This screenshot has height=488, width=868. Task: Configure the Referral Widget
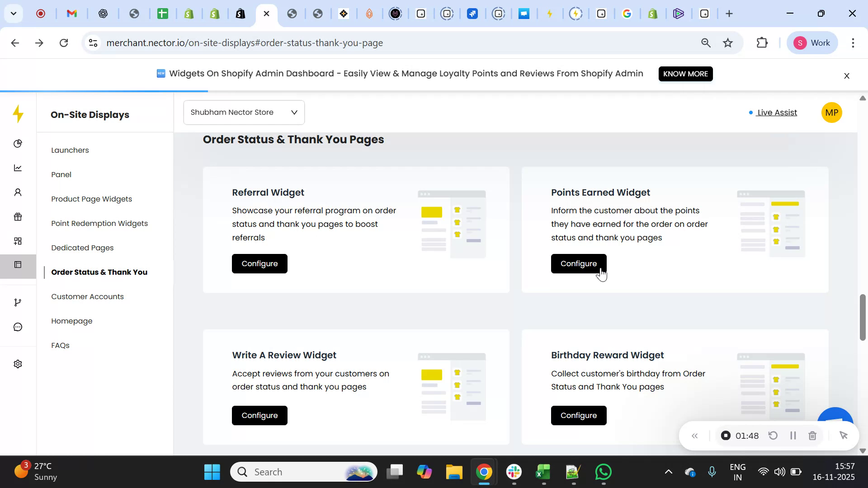pos(259,263)
